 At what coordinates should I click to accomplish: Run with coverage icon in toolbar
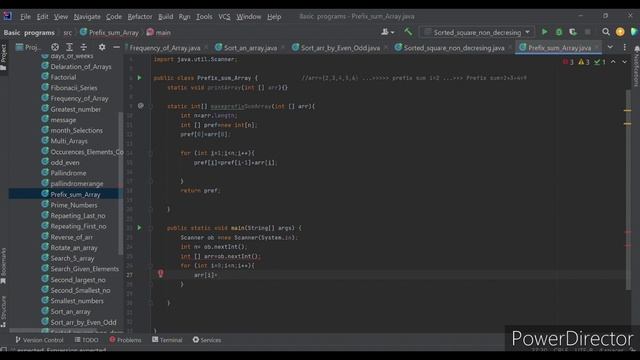point(573,32)
